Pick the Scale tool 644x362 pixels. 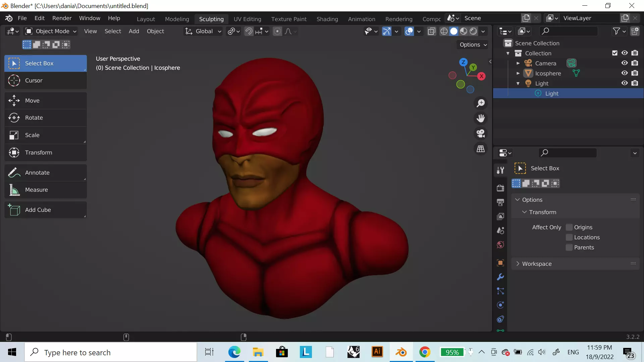(46, 135)
